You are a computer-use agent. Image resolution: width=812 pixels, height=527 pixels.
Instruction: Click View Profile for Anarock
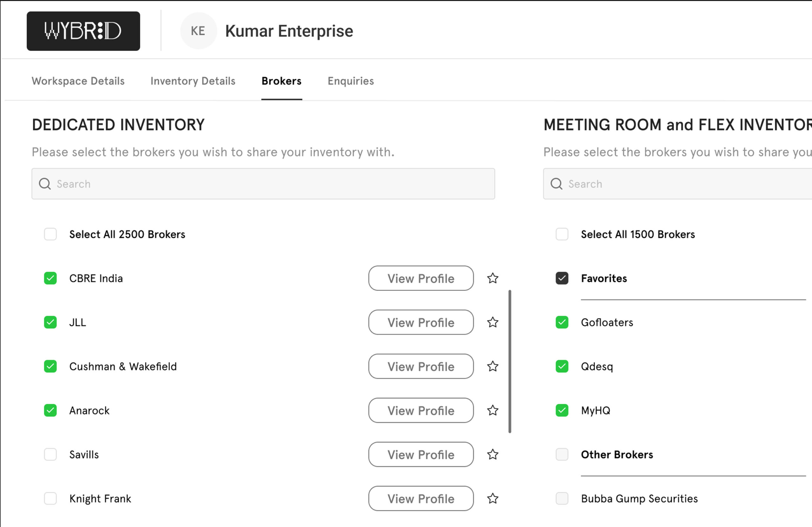click(421, 410)
